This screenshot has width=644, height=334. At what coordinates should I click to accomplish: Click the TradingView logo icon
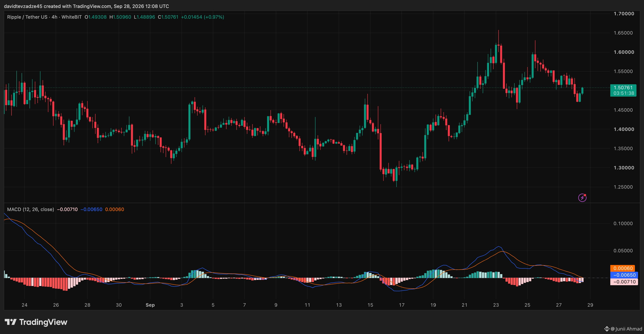click(x=11, y=322)
